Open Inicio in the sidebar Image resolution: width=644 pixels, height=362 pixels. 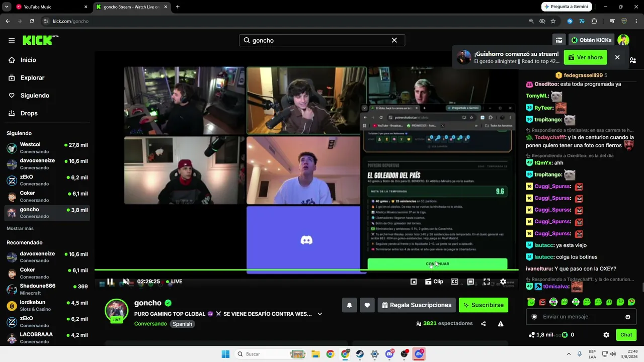(x=47, y=60)
